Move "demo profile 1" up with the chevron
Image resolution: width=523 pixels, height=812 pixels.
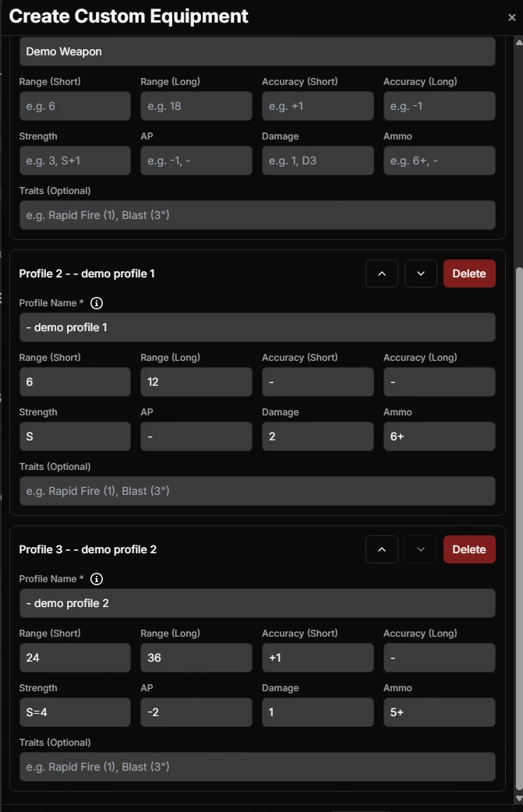pyautogui.click(x=381, y=274)
